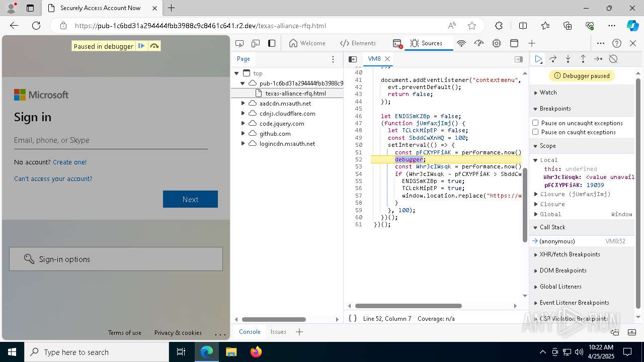Expand logincdn.msauth.net domain node
Viewport: 644px width, 362px height.
coord(243,143)
